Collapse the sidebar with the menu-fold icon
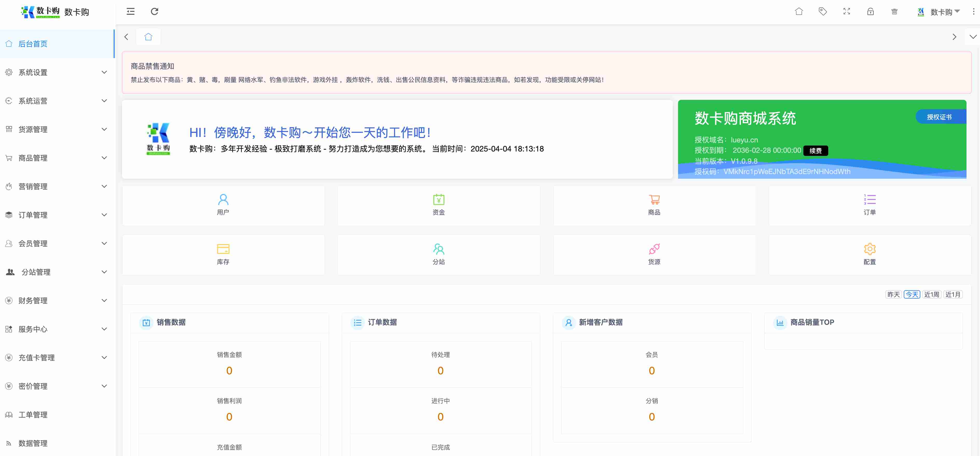980x456 pixels. coord(130,11)
